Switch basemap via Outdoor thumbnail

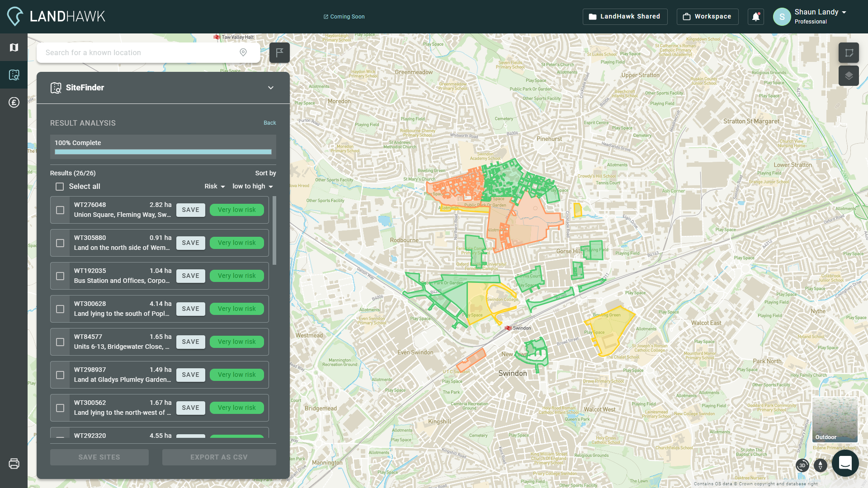(x=835, y=419)
